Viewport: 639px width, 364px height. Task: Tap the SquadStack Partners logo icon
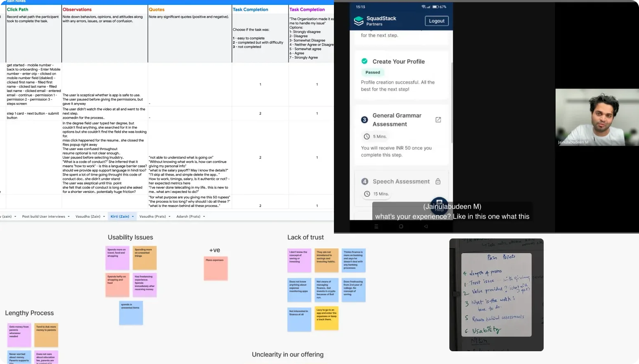click(x=359, y=21)
